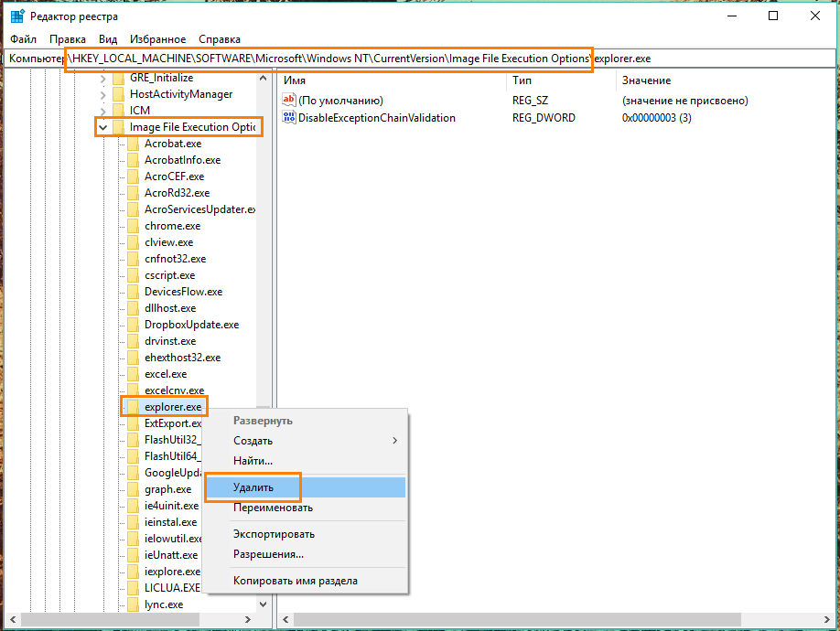Click the Acrobat.exe folder icon

tap(134, 144)
